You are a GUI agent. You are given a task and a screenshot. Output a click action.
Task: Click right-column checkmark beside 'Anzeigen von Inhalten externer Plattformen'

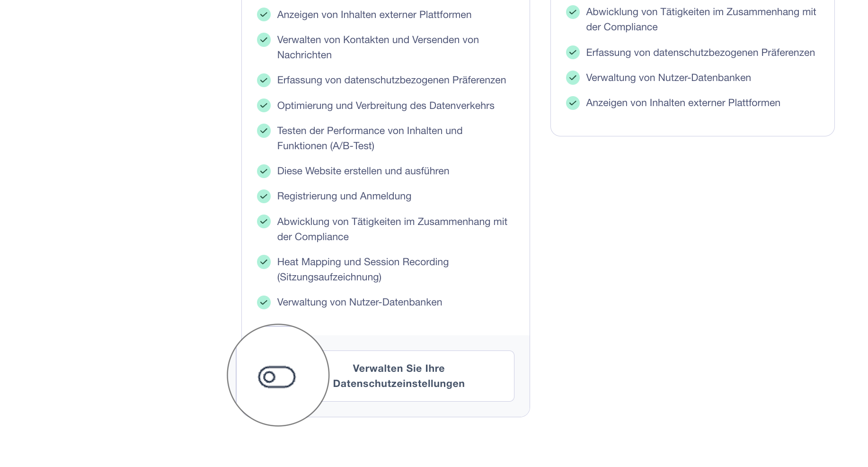[573, 103]
